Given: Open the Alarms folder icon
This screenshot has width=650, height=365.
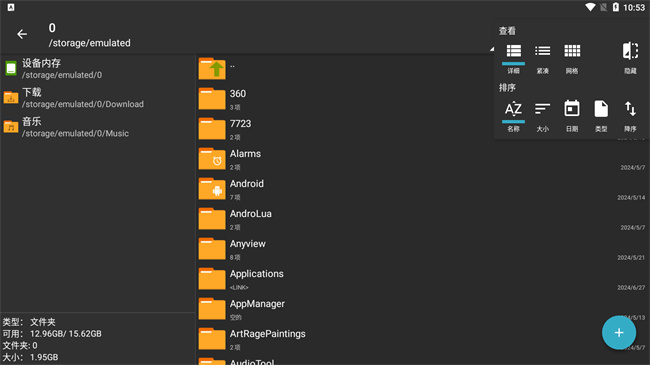Looking at the screenshot, I should tap(212, 158).
